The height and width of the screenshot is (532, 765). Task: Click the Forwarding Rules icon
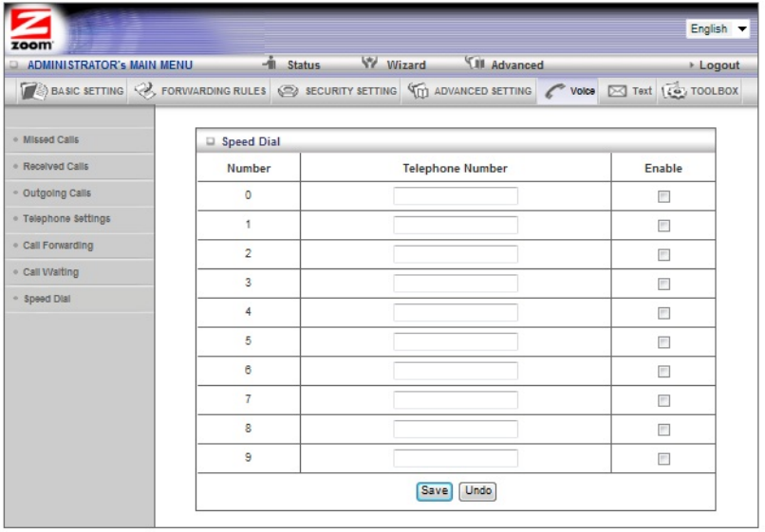pos(145,91)
